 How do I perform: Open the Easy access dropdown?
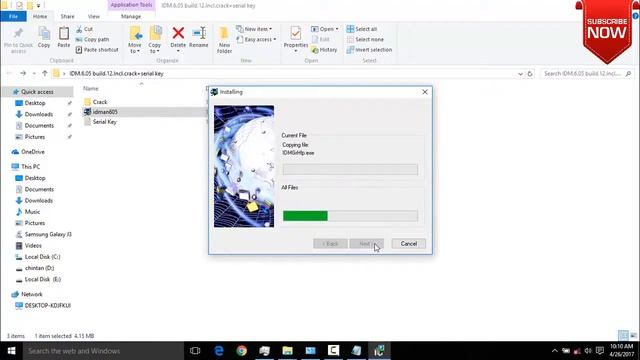(256, 40)
